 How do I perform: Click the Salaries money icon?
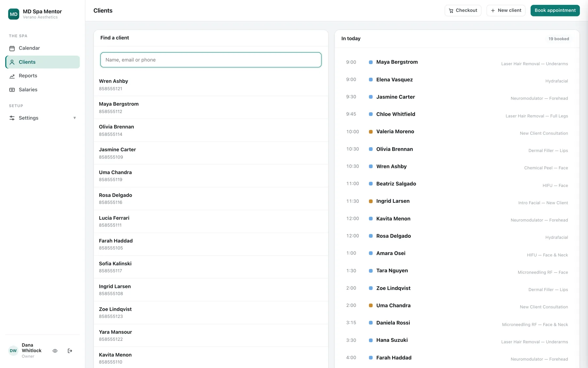coord(12,90)
